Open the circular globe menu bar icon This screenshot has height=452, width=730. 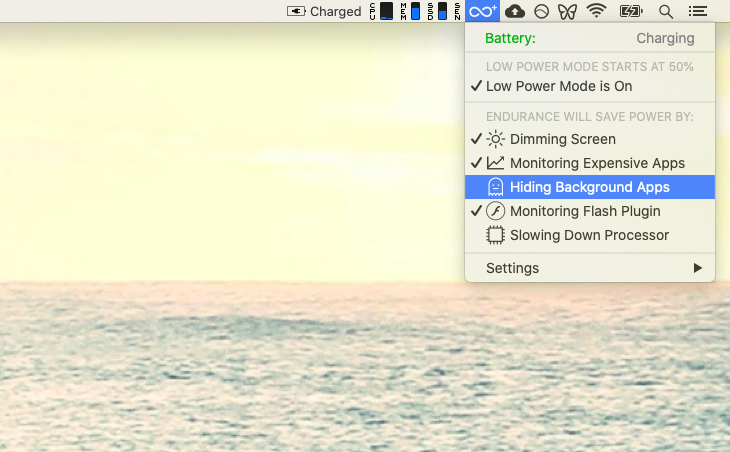(541, 11)
